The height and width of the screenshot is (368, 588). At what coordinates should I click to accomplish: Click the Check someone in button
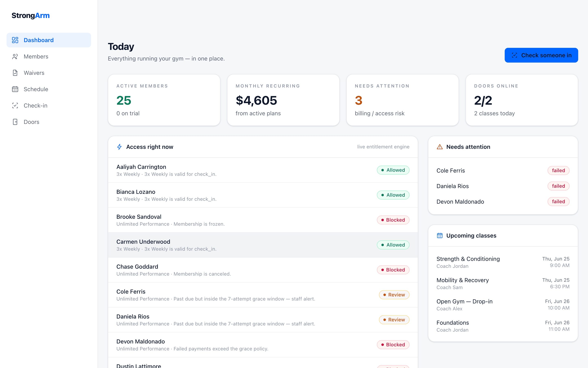[x=541, y=55]
